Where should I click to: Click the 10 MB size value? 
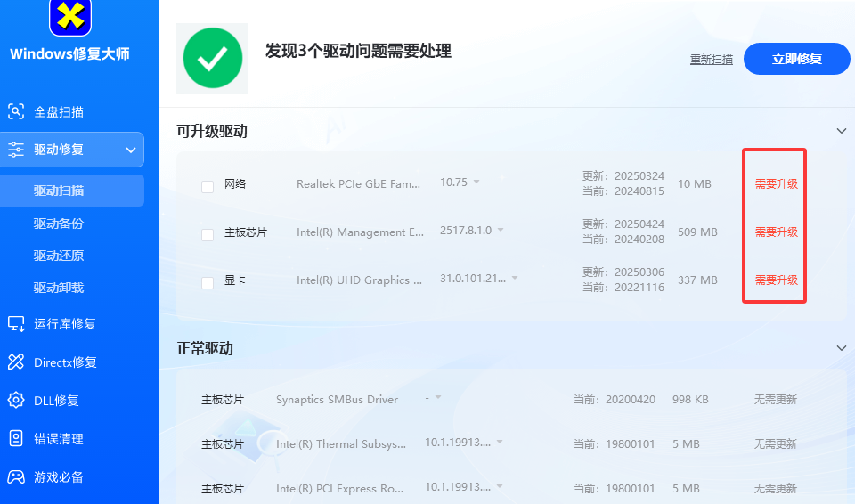tap(695, 183)
